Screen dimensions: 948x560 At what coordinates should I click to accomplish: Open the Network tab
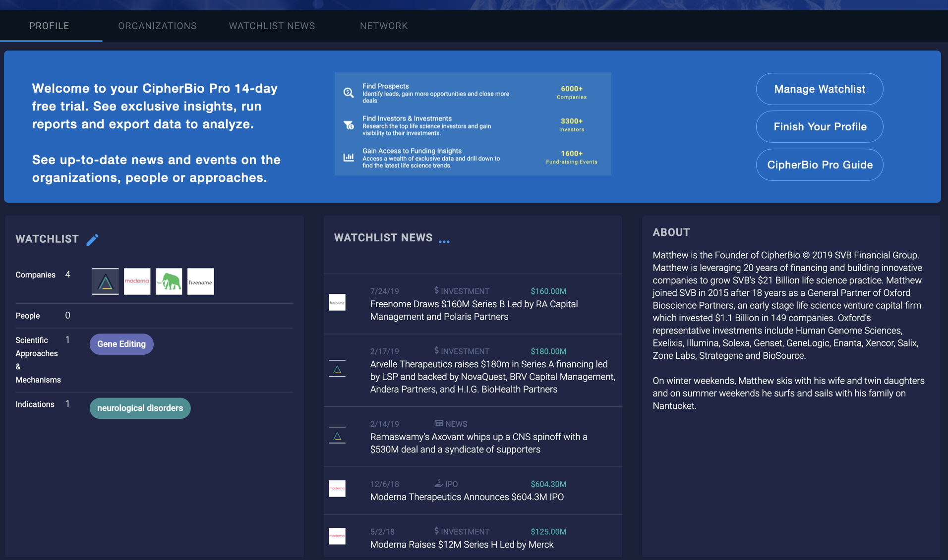tap(384, 26)
